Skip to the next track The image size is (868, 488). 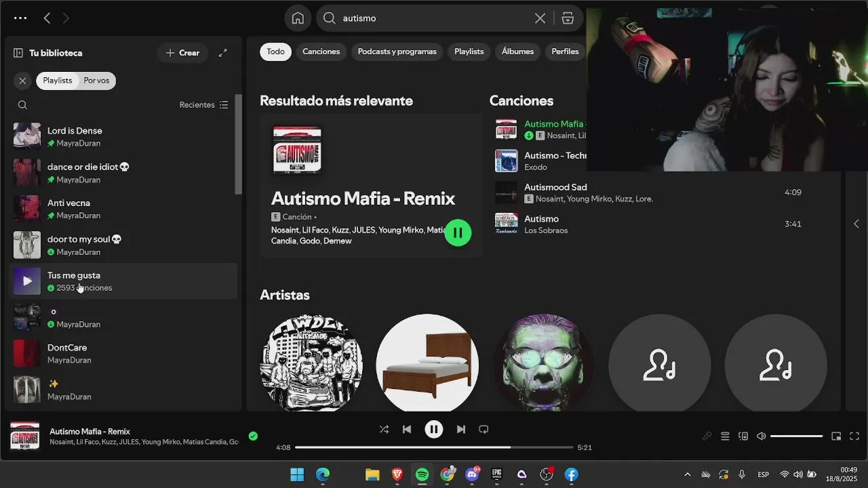(x=461, y=429)
